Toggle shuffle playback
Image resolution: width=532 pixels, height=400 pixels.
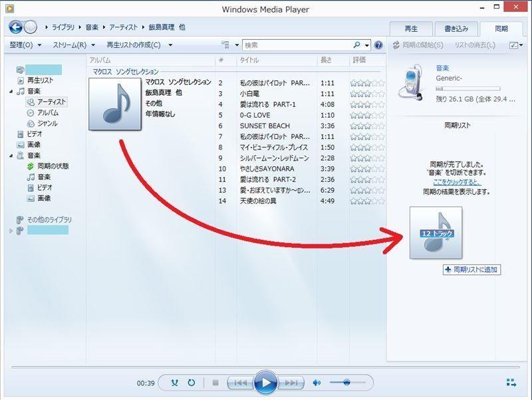click(x=175, y=383)
